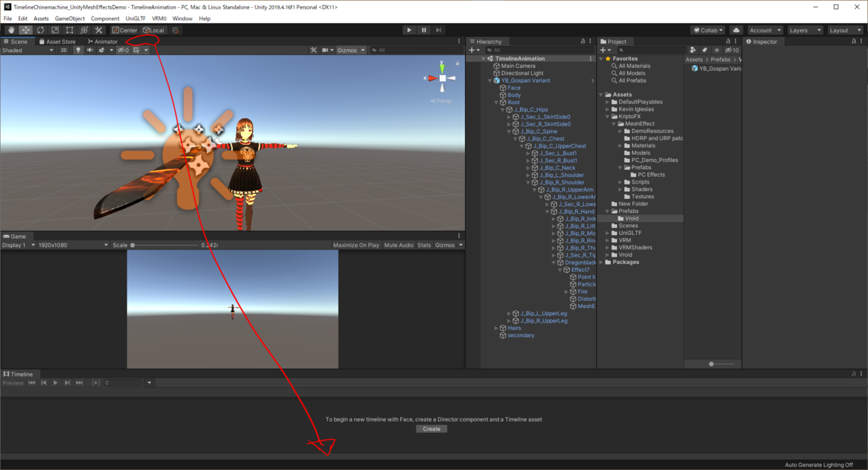Jump to timeline end
This screenshot has width=868, height=470.
coord(79,383)
